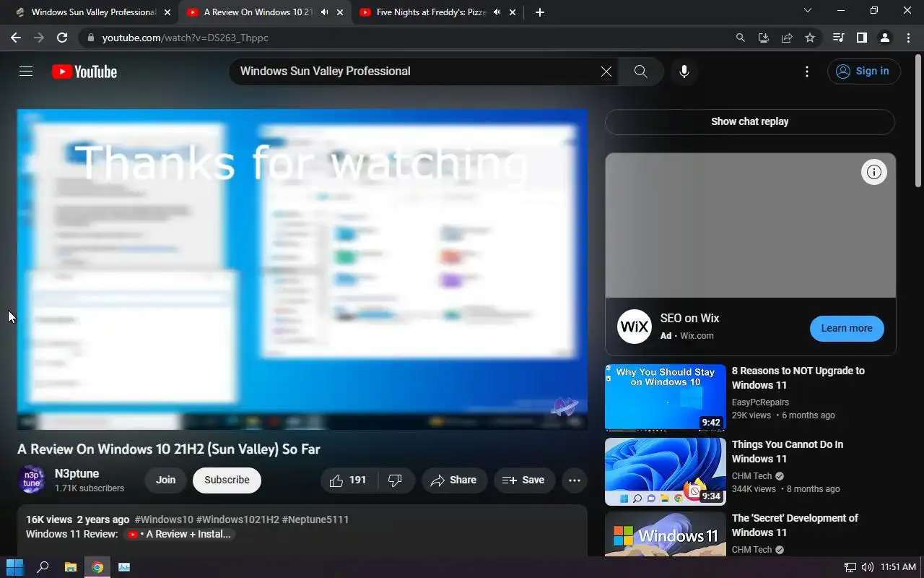This screenshot has height=578, width=924.
Task: Open the YouTube hamburger guide menu
Action: click(x=26, y=72)
